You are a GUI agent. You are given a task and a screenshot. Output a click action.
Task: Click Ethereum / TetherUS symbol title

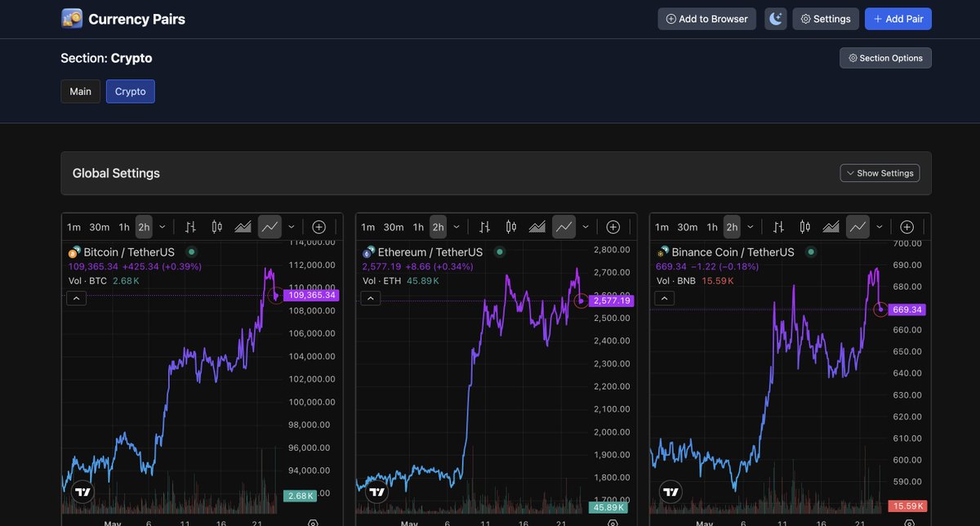430,252
